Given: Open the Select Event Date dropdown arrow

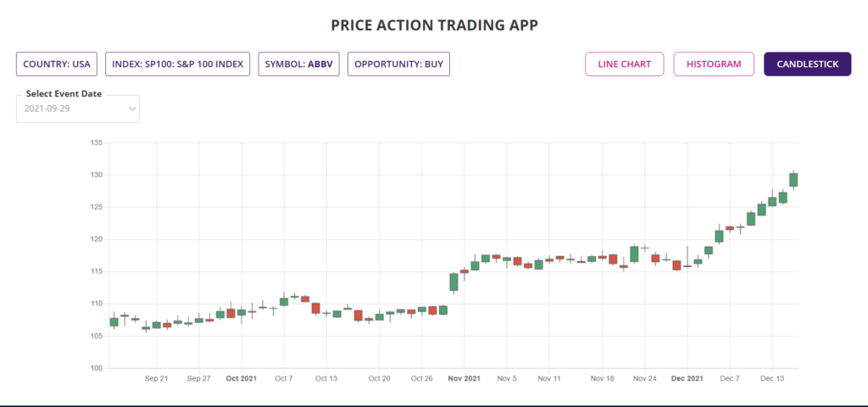Looking at the screenshot, I should pyautogui.click(x=132, y=109).
